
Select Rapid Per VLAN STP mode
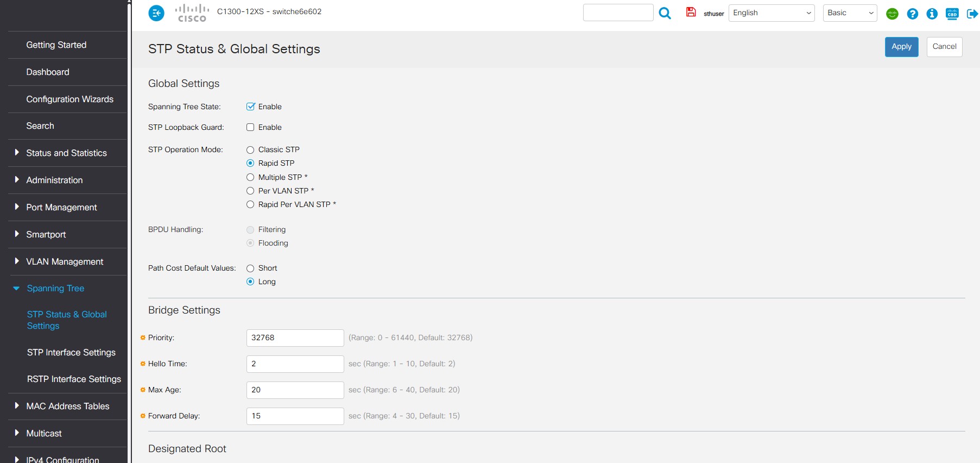[250, 204]
